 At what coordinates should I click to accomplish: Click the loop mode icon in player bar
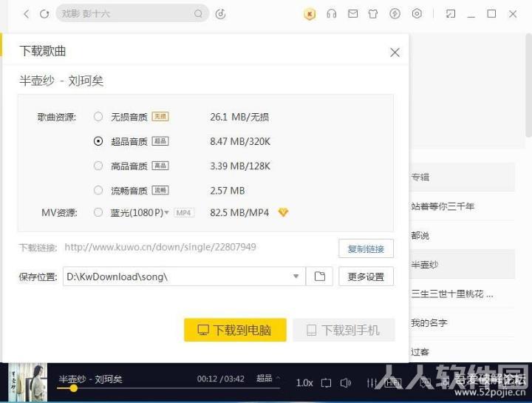pos(326,383)
